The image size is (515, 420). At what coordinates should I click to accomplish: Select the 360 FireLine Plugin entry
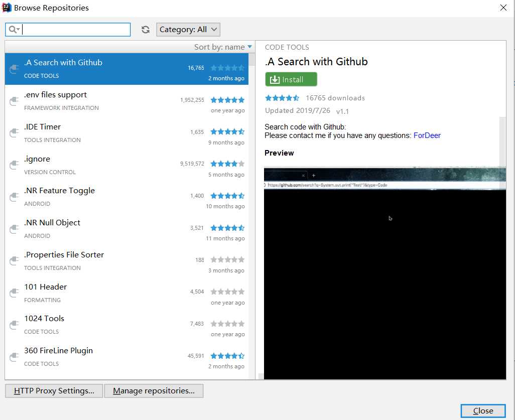click(x=126, y=357)
